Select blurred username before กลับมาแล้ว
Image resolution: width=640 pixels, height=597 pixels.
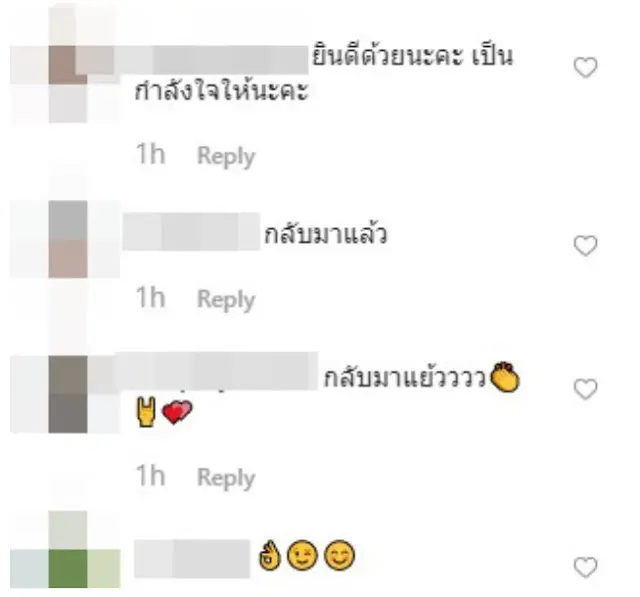pos(191,231)
